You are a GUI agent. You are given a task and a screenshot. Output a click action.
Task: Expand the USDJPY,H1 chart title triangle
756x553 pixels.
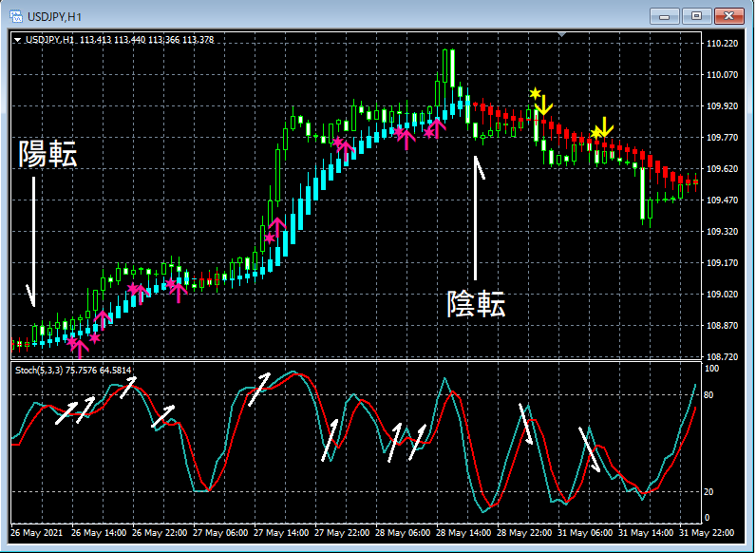pyautogui.click(x=18, y=40)
